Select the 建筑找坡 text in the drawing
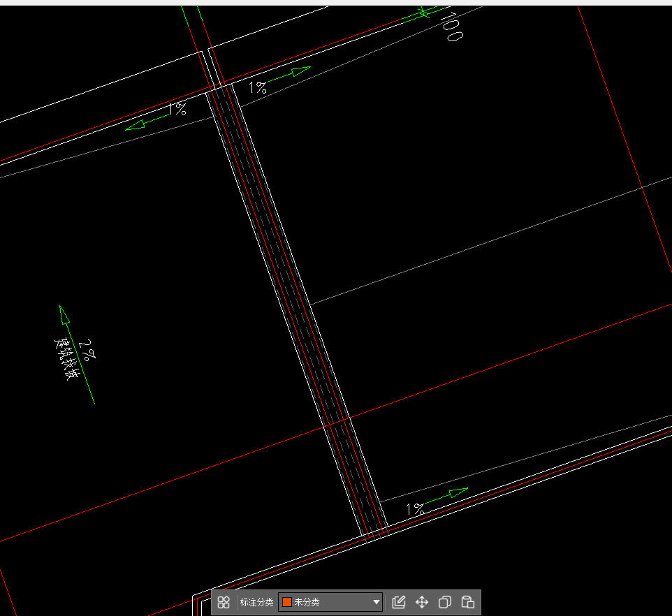 click(67, 358)
